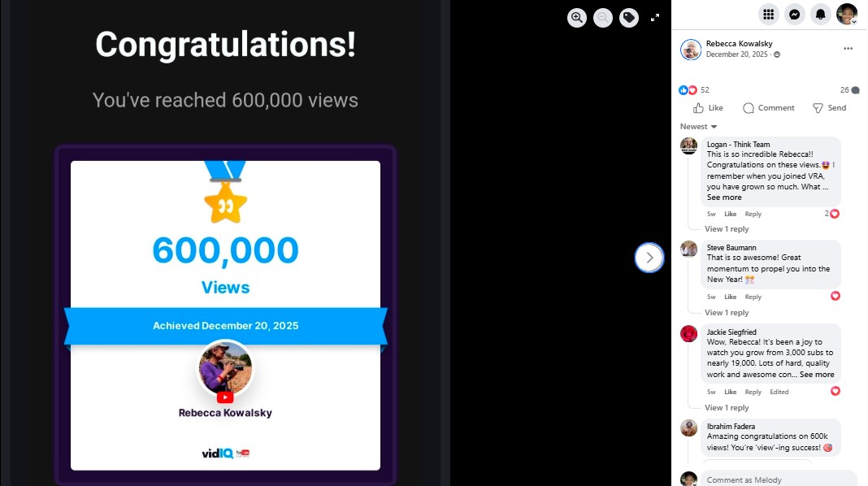Like Rebecca Kowalsky's post
The image size is (868, 486).
click(x=708, y=108)
